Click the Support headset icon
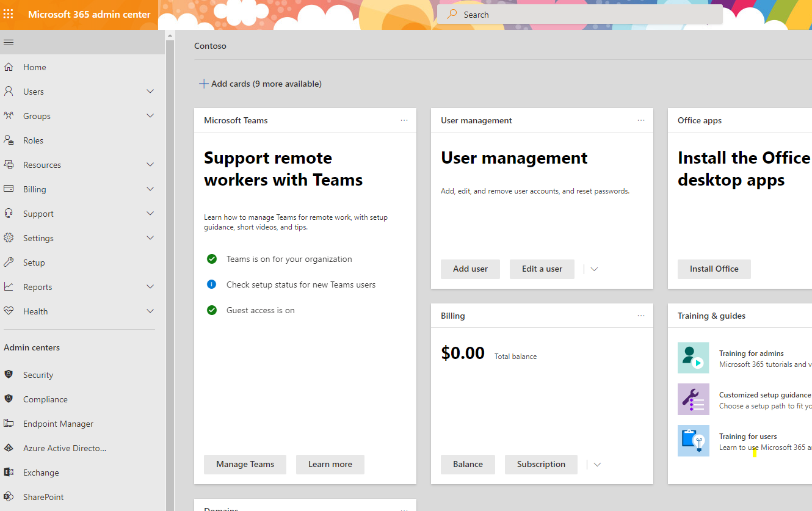812x511 pixels. click(x=9, y=214)
